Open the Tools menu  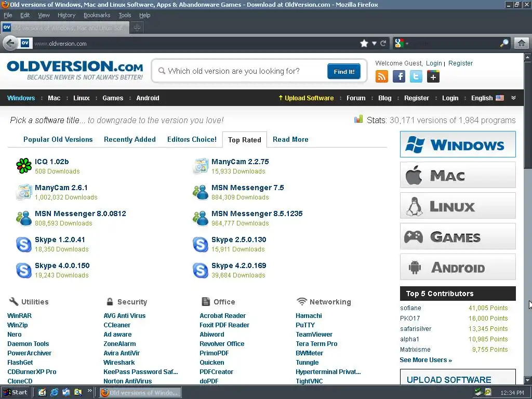pos(125,15)
